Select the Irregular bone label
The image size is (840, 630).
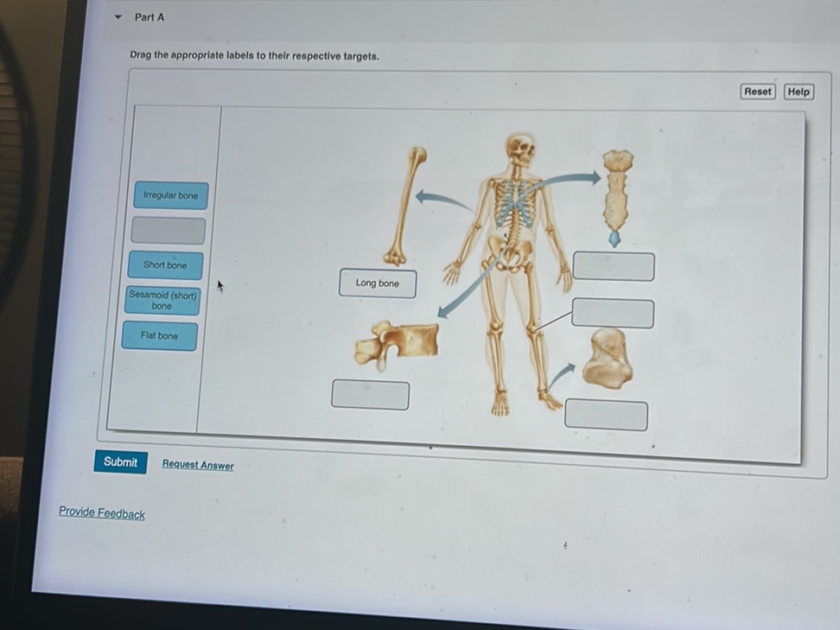pyautogui.click(x=170, y=195)
